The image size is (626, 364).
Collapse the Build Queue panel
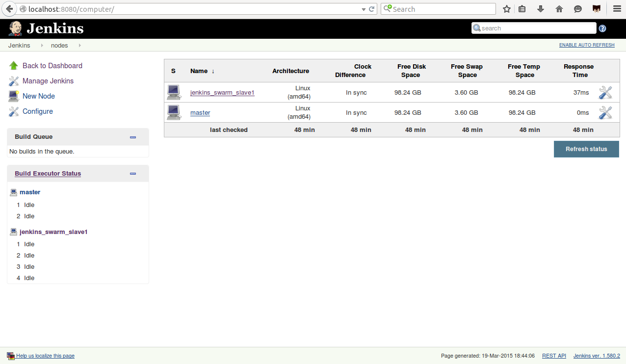point(133,137)
